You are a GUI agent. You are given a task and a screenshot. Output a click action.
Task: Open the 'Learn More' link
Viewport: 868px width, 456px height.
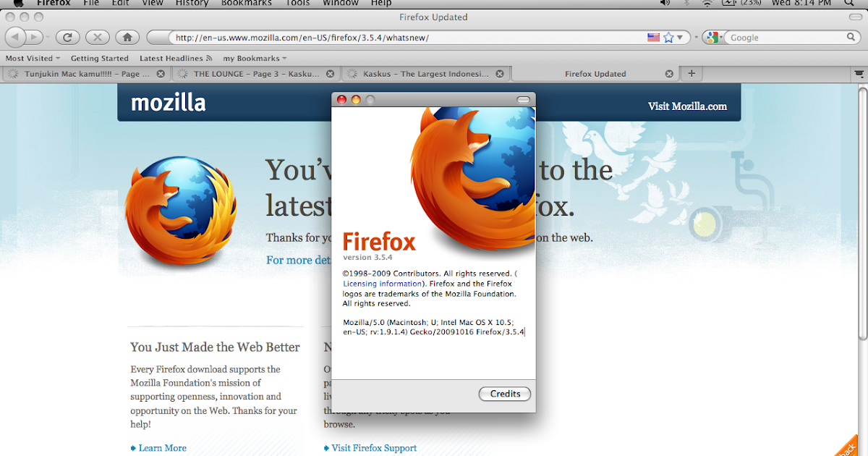[x=162, y=448]
